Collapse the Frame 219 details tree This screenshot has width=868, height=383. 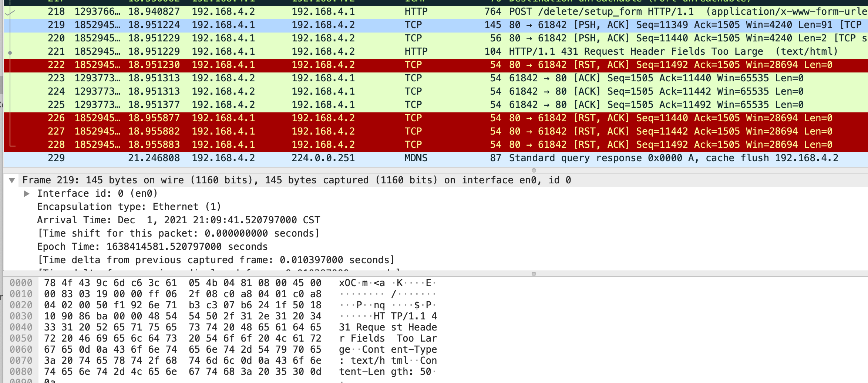(12, 180)
